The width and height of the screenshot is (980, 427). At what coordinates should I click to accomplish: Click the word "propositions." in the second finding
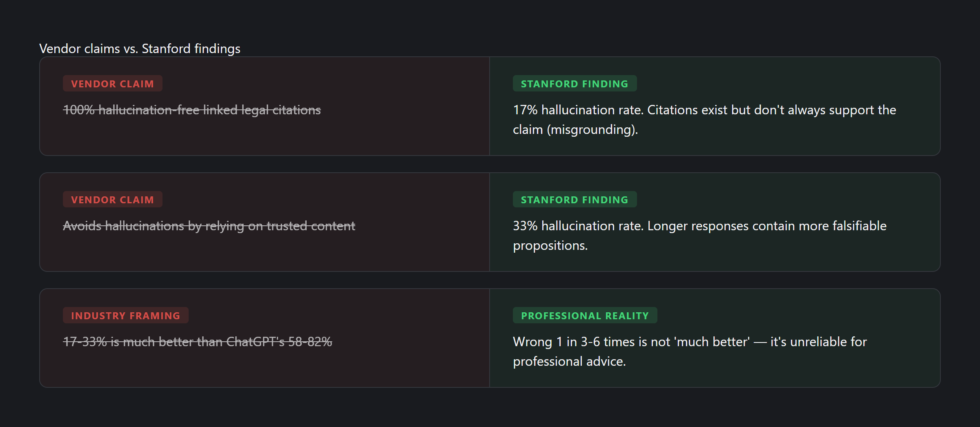[x=550, y=245]
